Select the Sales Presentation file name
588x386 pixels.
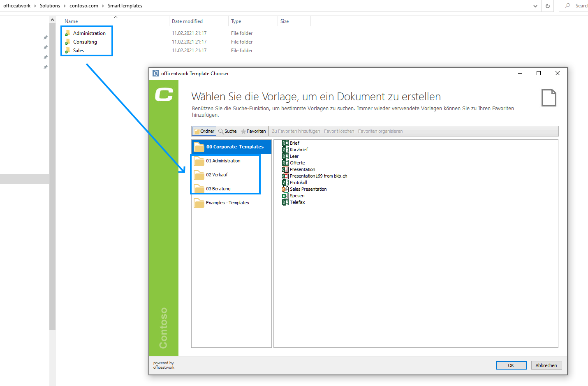point(308,189)
